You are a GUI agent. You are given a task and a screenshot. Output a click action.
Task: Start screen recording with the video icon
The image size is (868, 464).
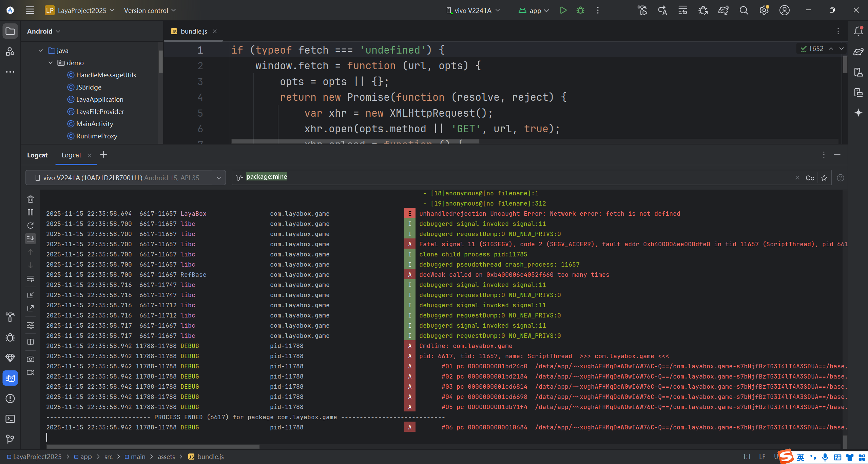[31, 372]
